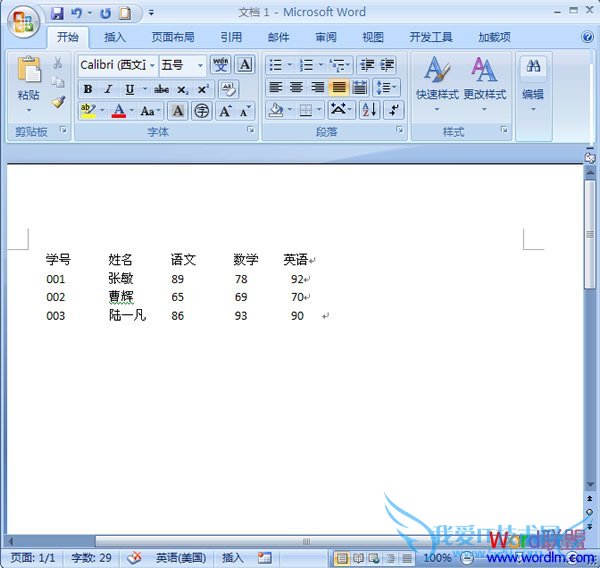Toggle strikethrough formatting
This screenshot has height=568, width=600.
tap(161, 90)
